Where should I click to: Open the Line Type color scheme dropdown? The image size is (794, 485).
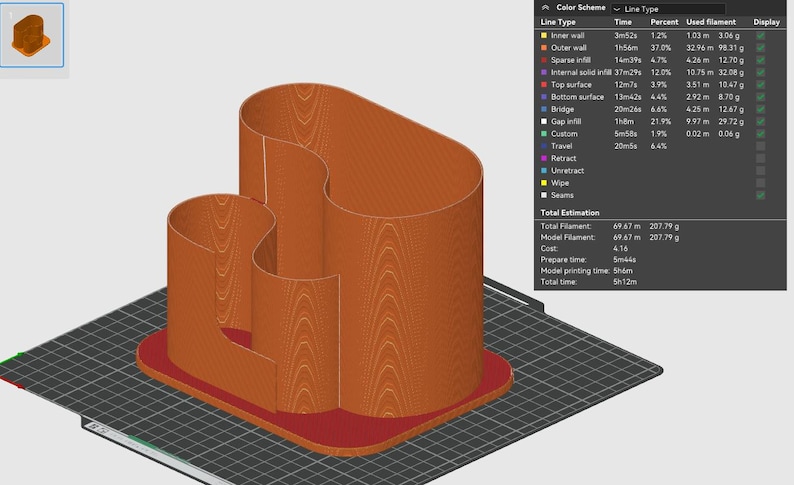tap(668, 9)
